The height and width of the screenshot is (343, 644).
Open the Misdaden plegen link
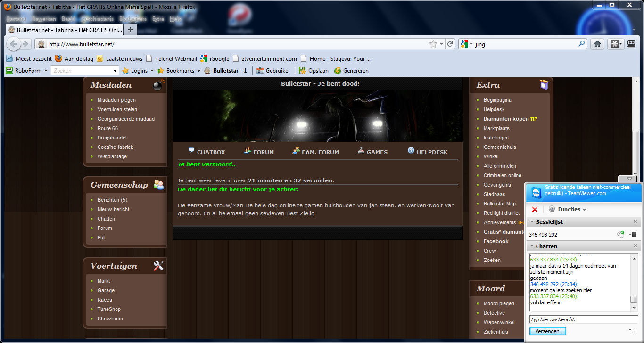click(x=116, y=100)
